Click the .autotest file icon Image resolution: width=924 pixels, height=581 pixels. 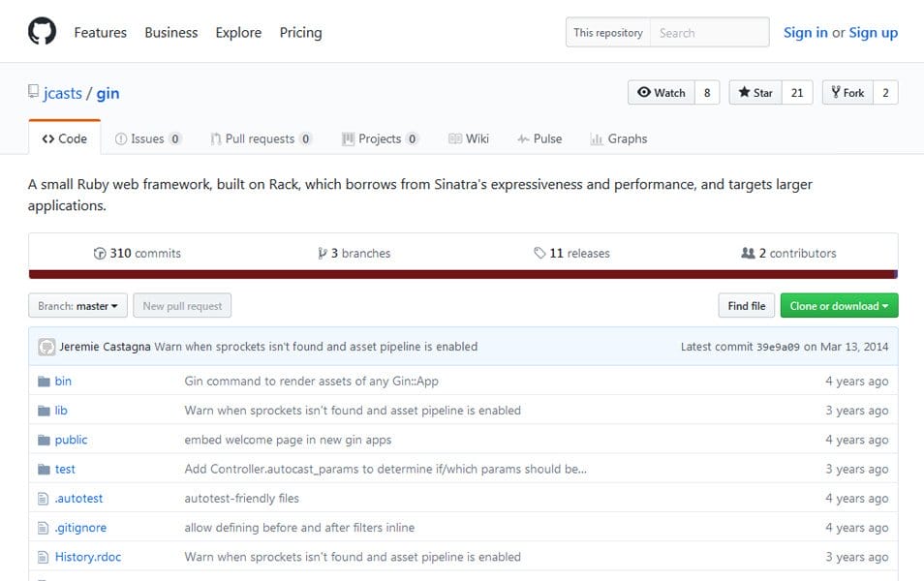[43, 499]
